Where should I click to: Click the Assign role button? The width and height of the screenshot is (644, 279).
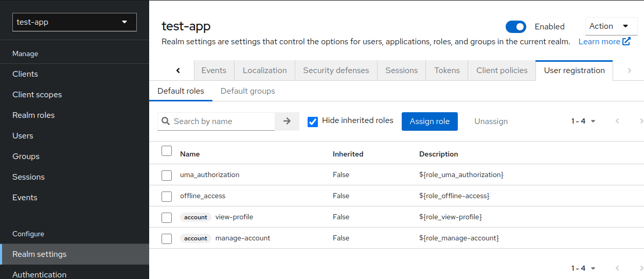point(430,121)
